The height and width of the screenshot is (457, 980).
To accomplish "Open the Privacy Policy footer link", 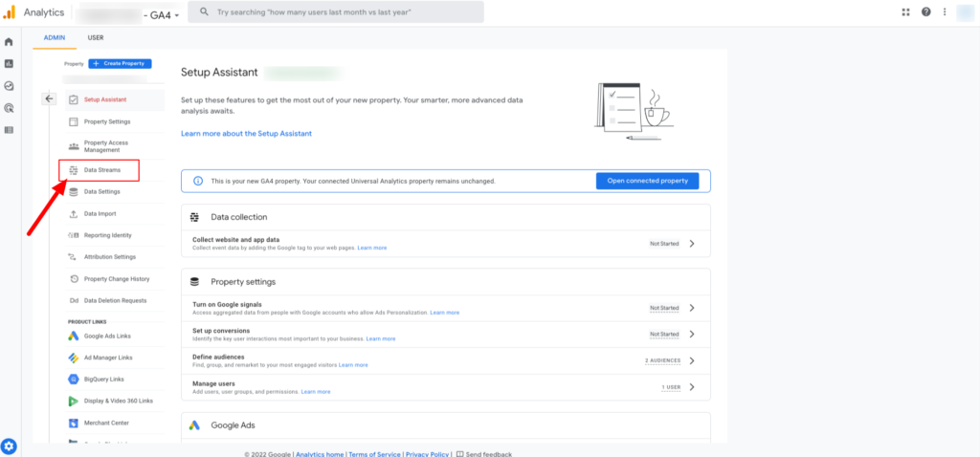I will coord(428,454).
